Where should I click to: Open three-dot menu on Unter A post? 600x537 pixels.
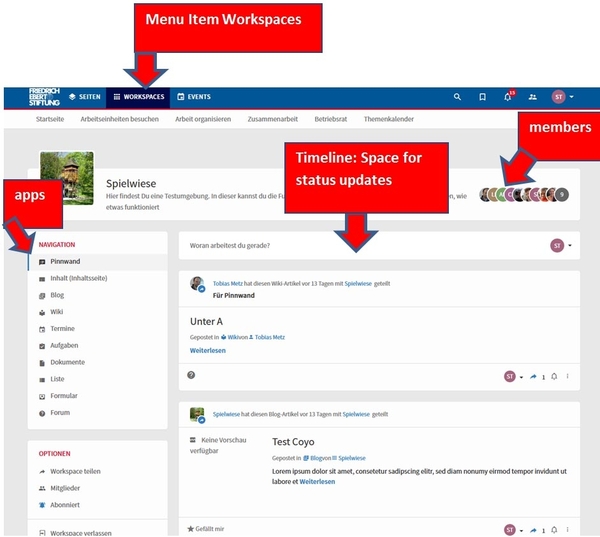click(x=567, y=376)
